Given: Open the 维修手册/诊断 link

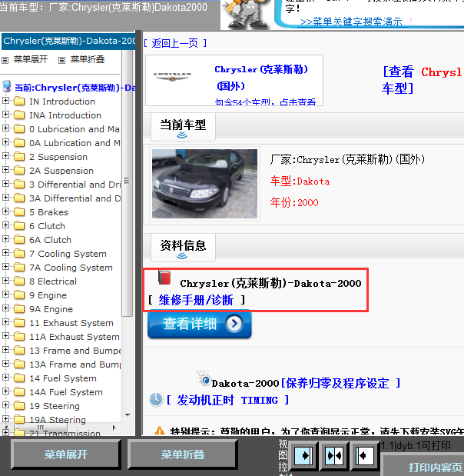Looking at the screenshot, I should click(196, 300).
